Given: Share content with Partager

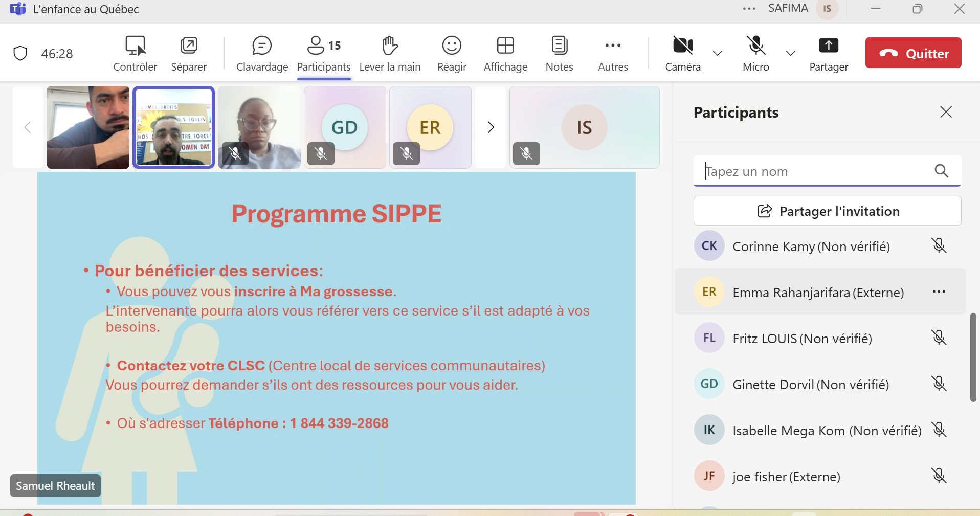Looking at the screenshot, I should (x=829, y=54).
